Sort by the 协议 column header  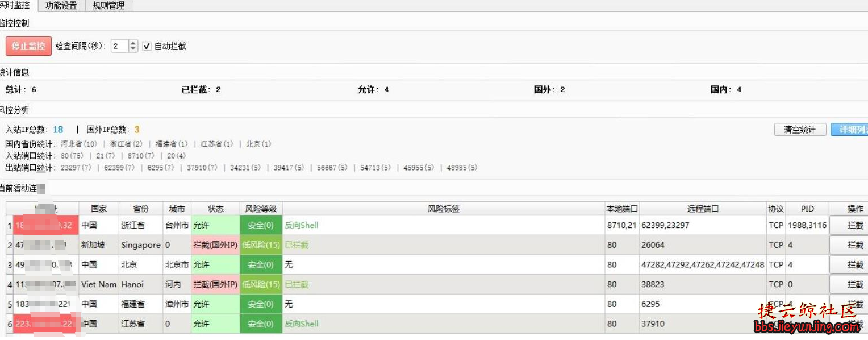pos(776,209)
